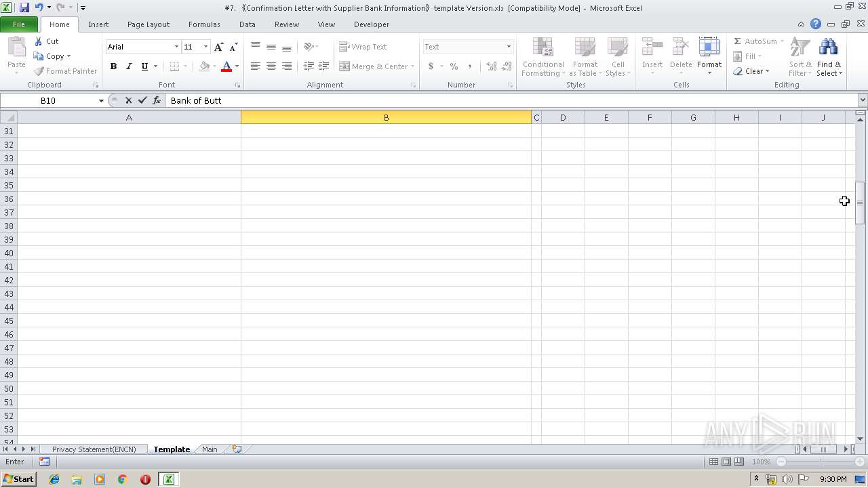Click the Cut scissors icon
Screen dimensions: 868x488
pos(39,41)
